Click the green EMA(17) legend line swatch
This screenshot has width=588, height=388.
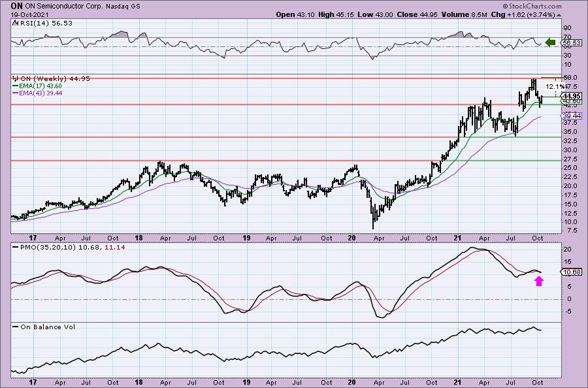16,86
